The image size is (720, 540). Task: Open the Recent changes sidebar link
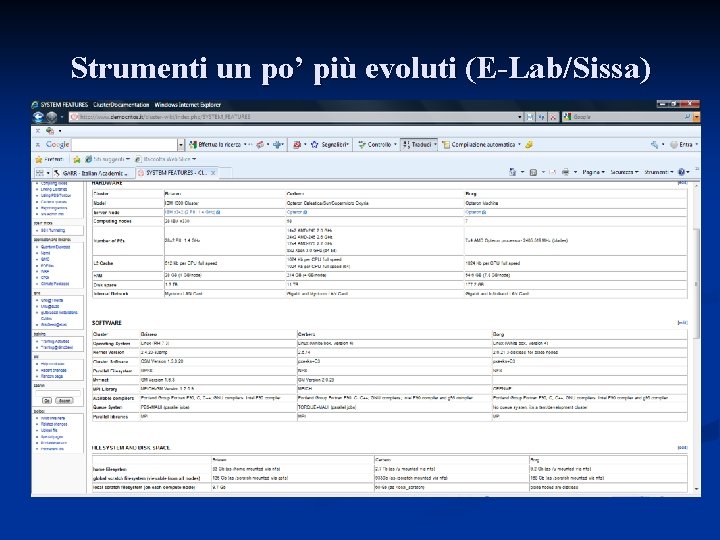(53, 370)
